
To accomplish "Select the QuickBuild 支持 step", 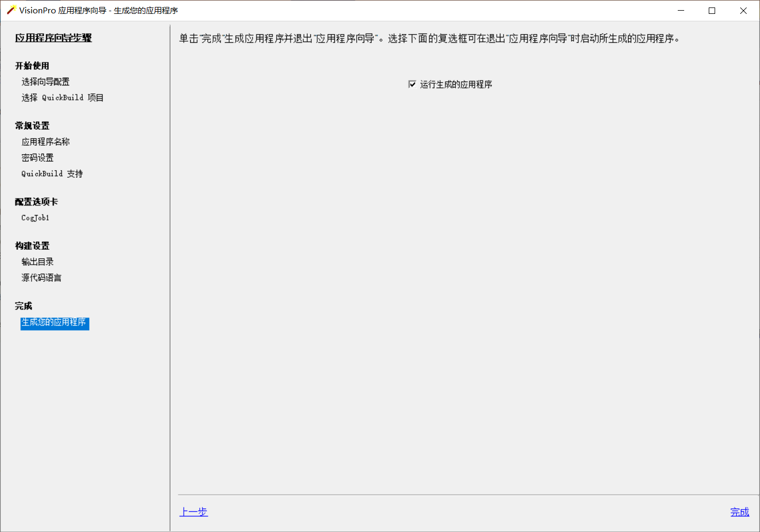I will coord(51,173).
